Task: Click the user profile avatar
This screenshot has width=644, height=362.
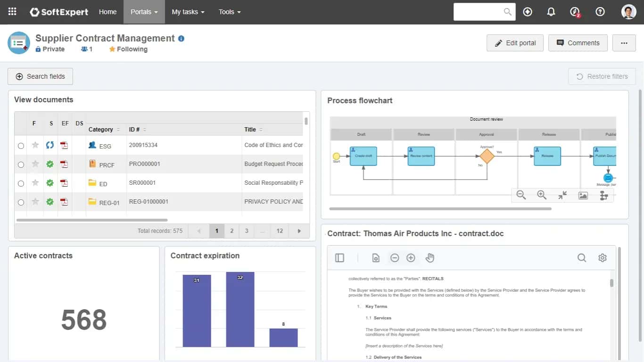Action: 629,12
